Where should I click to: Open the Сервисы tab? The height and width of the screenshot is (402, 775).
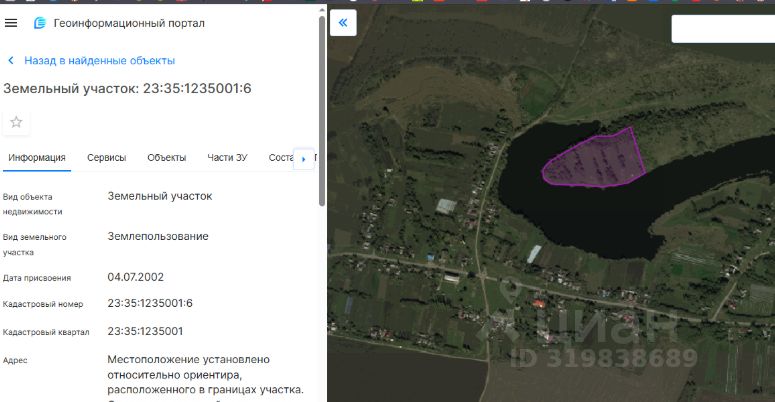[x=106, y=158]
